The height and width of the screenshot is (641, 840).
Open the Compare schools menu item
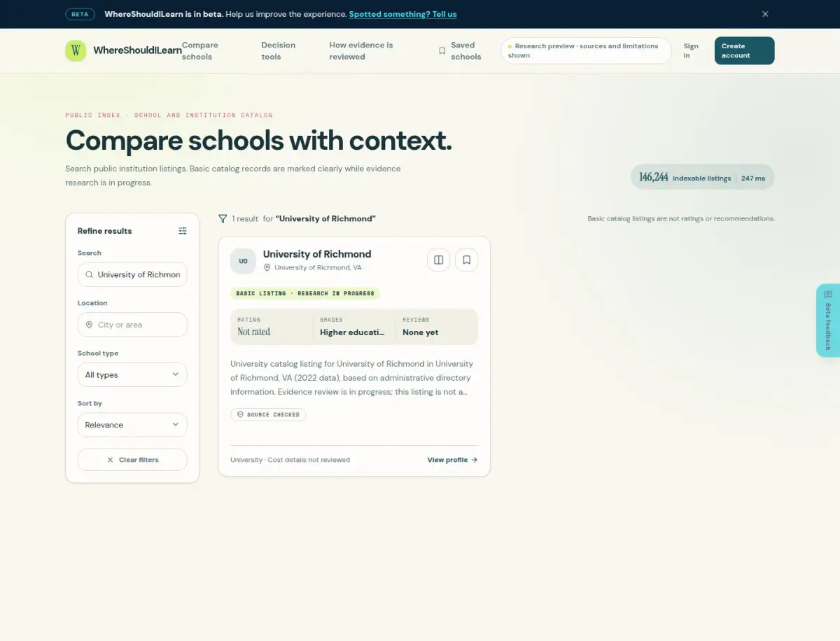pyautogui.click(x=200, y=50)
